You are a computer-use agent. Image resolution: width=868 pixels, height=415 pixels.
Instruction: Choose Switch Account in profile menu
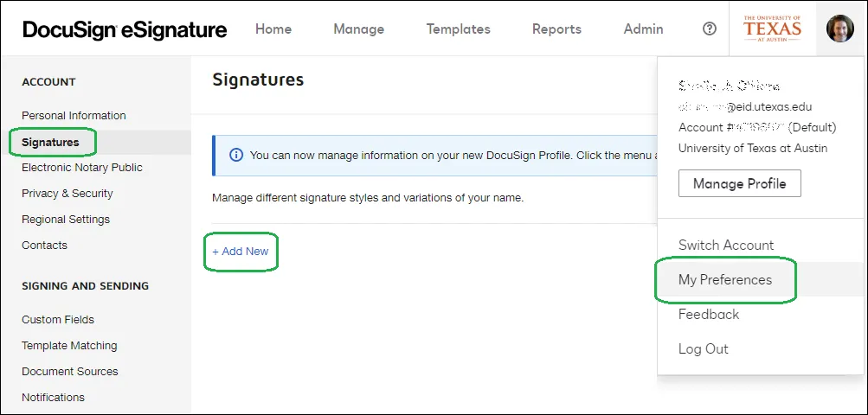pos(726,246)
